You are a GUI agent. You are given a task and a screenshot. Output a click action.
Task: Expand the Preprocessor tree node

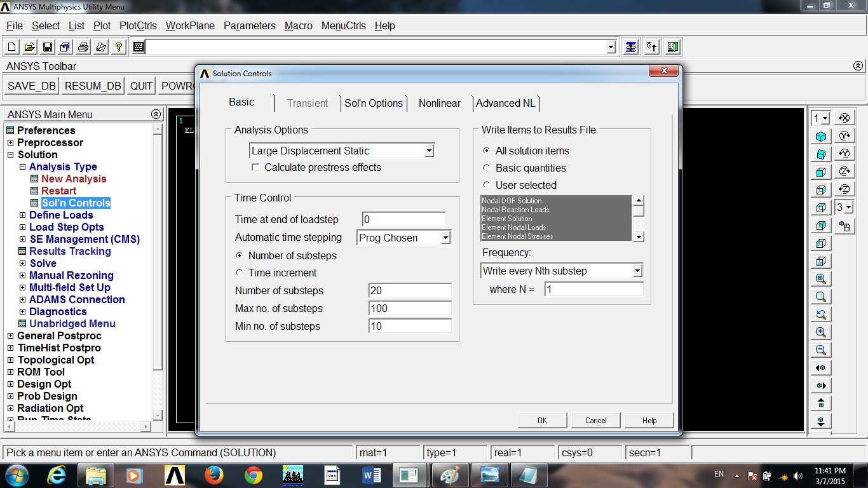[x=10, y=143]
